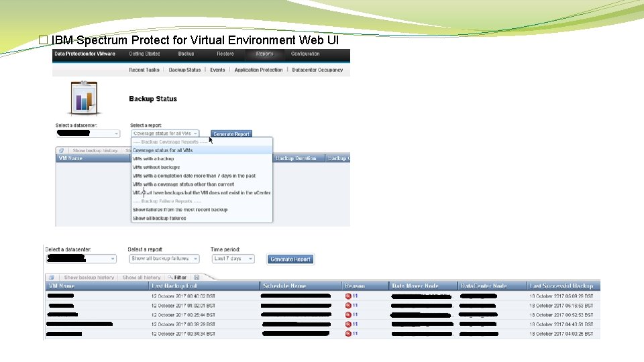644x362 pixels.
Task: Click upper Generate Report button
Action: click(231, 134)
